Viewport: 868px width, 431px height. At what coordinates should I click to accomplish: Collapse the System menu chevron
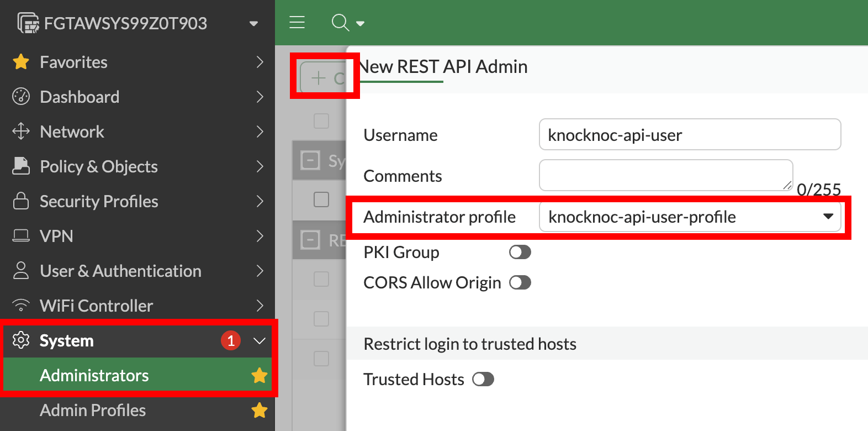tap(259, 340)
